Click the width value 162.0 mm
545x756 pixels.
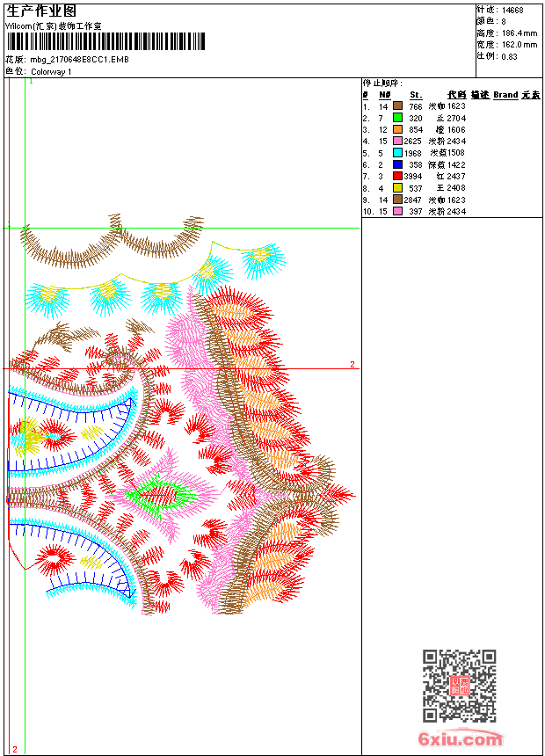pyautogui.click(x=520, y=45)
